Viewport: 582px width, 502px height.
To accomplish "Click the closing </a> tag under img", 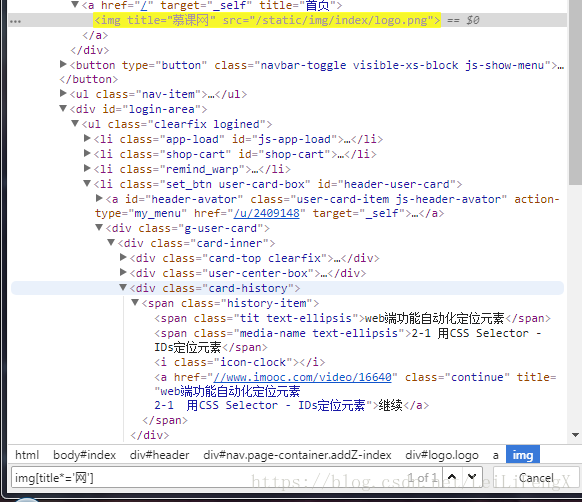I will tap(95, 35).
